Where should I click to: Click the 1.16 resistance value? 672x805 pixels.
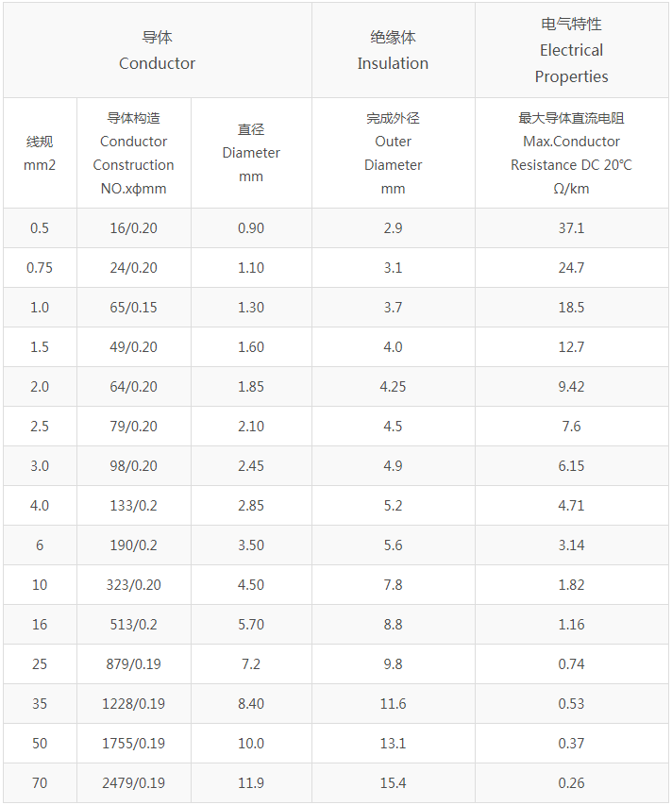tap(571, 625)
